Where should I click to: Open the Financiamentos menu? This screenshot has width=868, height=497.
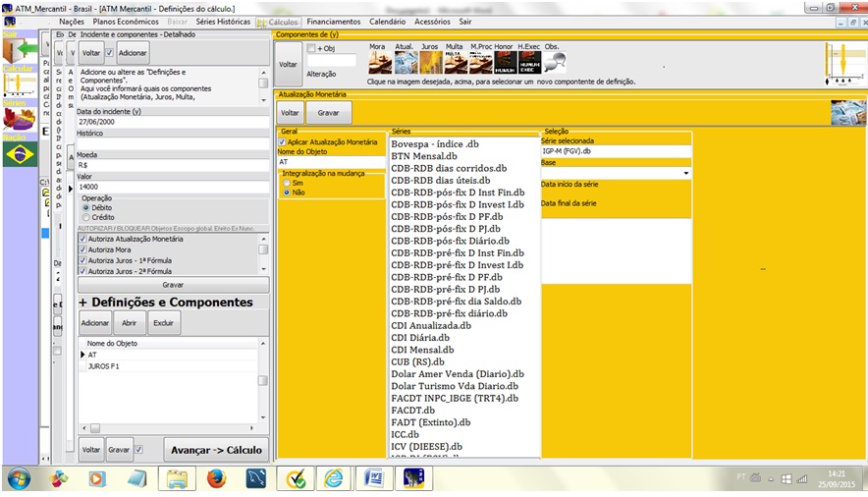(x=333, y=21)
